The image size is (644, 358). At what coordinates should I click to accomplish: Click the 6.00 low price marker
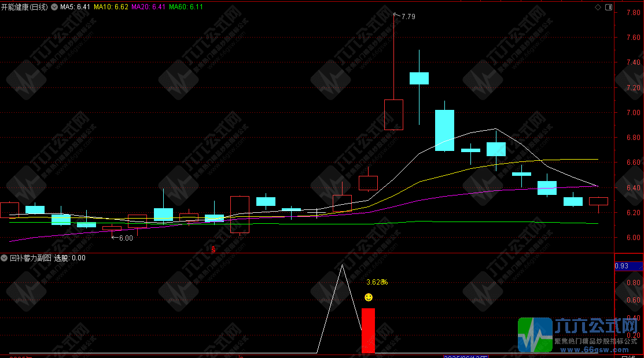(x=125, y=238)
